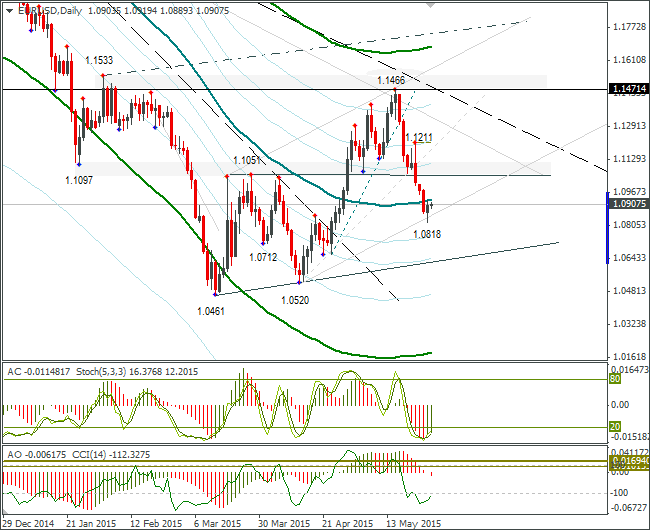650x530 pixels.
Task: Click the 6 Mar 2015 date on time axis
Action: (x=218, y=523)
